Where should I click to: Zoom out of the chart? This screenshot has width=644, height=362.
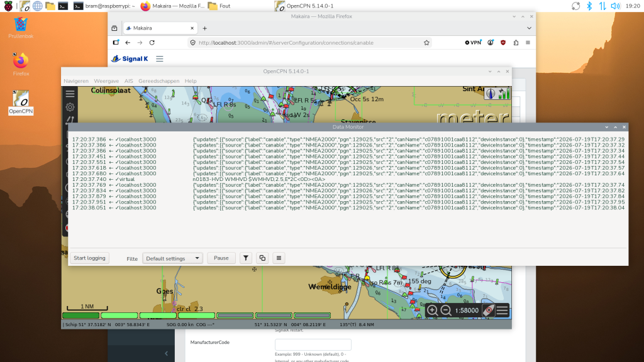pyautogui.click(x=446, y=310)
